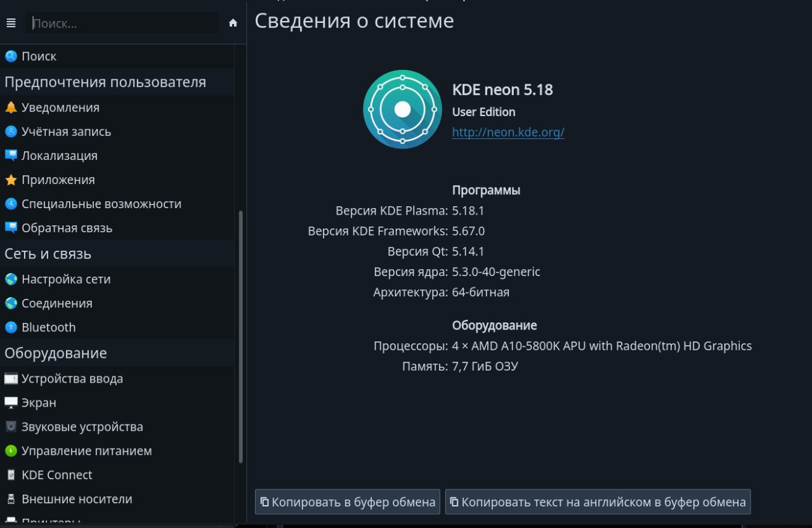Click the Соединения globe icon

(x=11, y=303)
